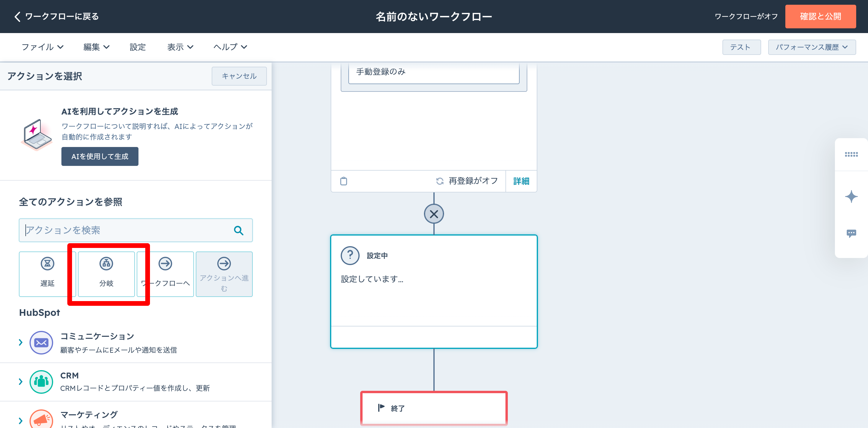Image resolution: width=868 pixels, height=428 pixels.
Task: Expand the コミュニケーション category
Action: pyautogui.click(x=21, y=342)
